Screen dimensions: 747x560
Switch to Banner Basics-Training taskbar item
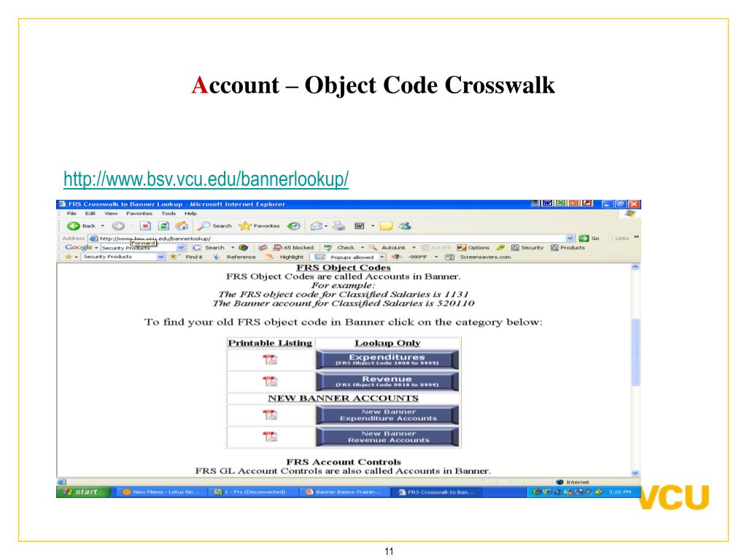click(x=344, y=492)
